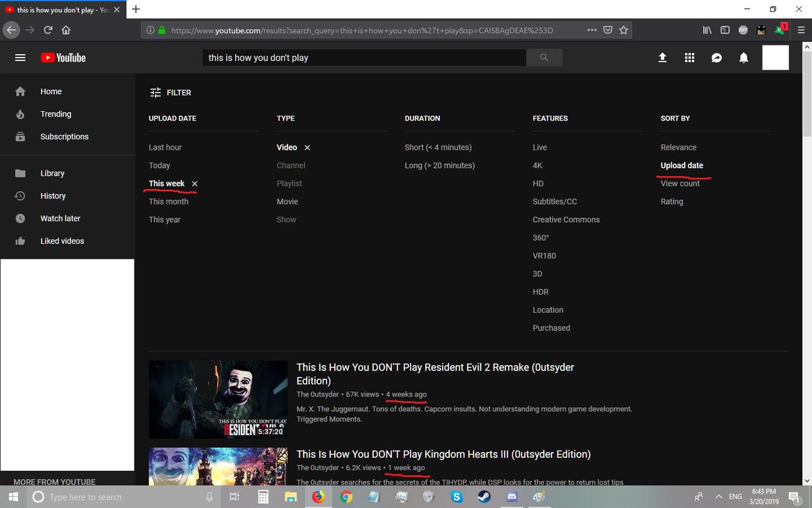Click the Firefox back arrow
812x508 pixels.
12,30
